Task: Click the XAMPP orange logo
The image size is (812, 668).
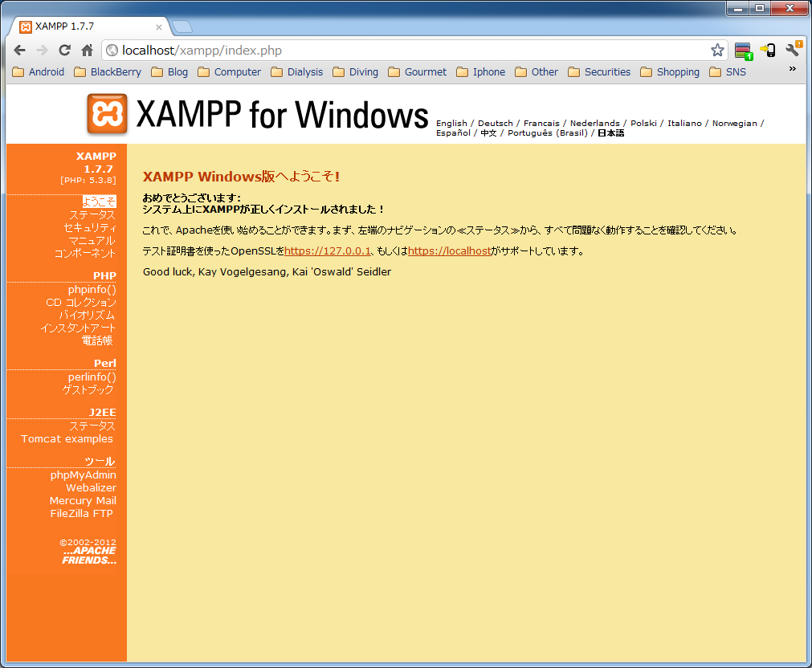Action: 107,114
